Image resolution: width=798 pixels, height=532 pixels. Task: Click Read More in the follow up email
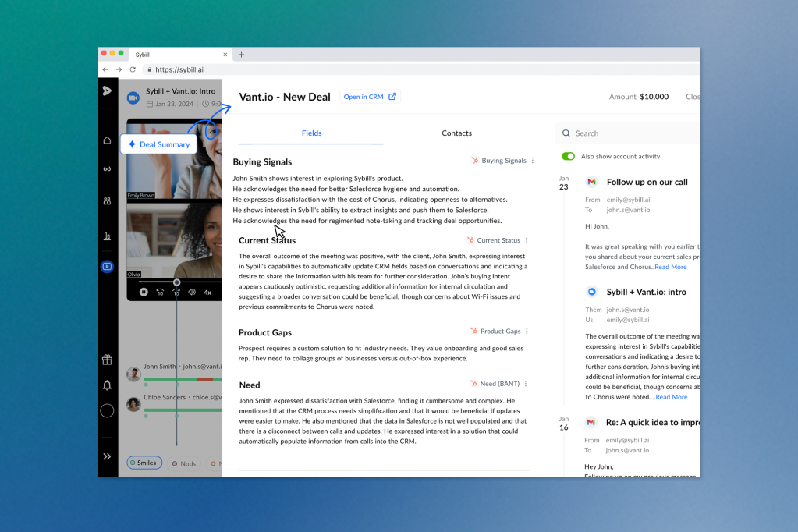[x=671, y=267]
